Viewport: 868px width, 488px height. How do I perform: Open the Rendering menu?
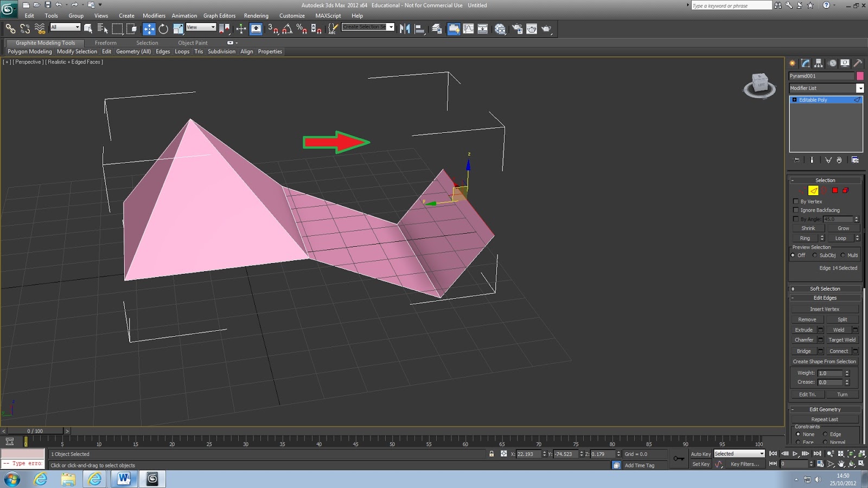point(256,16)
